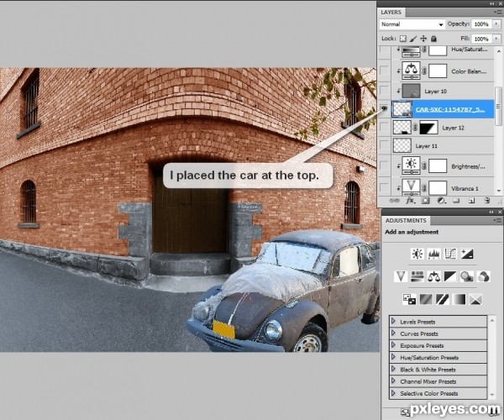
Task: Click the presets list scroll down arrow
Action: [x=491, y=395]
